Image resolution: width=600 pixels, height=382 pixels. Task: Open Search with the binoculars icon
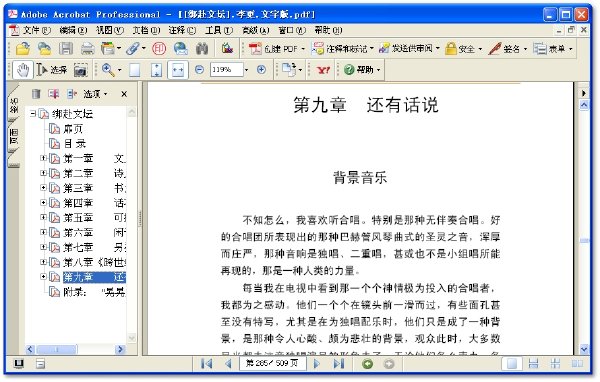202,49
